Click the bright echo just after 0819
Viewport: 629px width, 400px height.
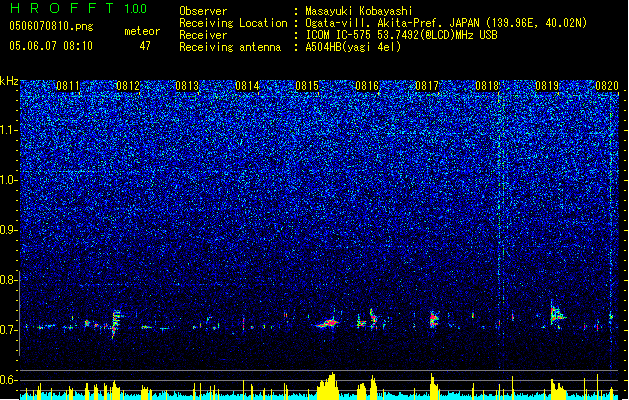point(557,315)
